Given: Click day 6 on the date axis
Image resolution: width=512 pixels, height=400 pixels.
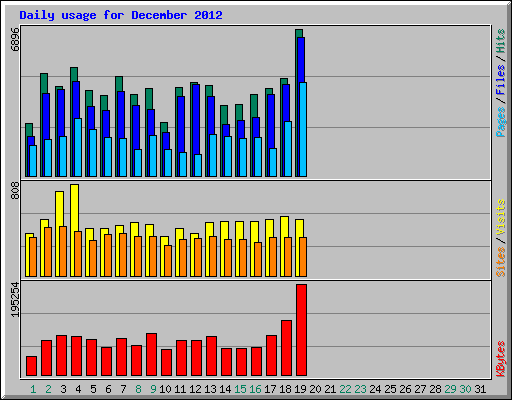Looking at the screenshot, I should (x=108, y=389).
